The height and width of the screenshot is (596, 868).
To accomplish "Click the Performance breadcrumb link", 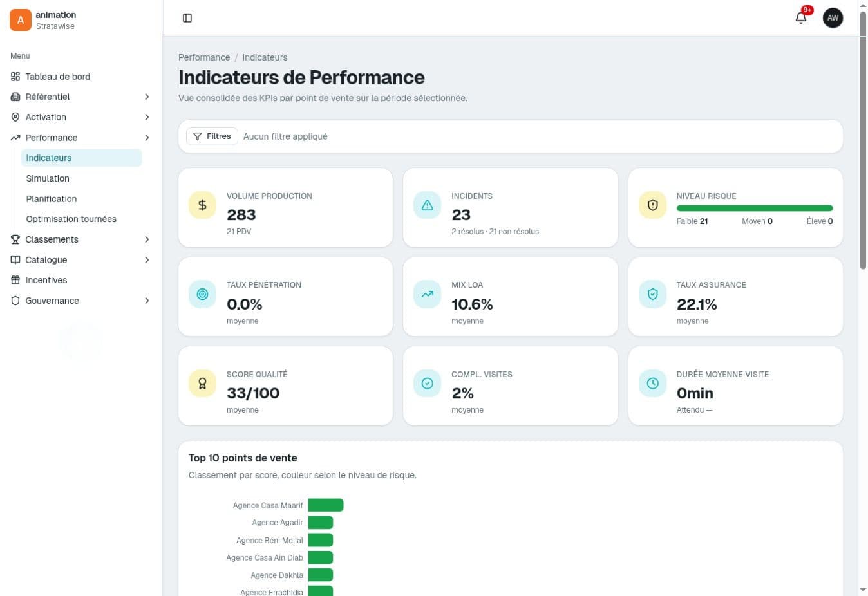I will [204, 57].
